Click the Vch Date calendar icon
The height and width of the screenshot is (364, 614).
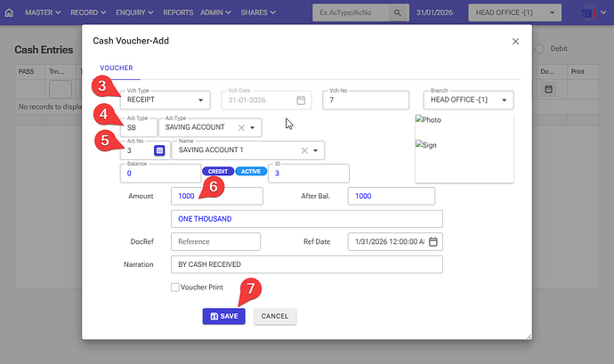[302, 101]
